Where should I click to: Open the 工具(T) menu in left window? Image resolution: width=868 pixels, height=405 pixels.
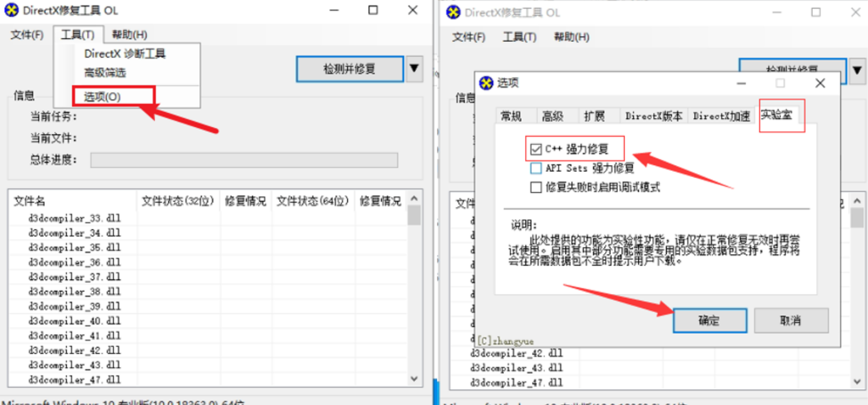78,35
